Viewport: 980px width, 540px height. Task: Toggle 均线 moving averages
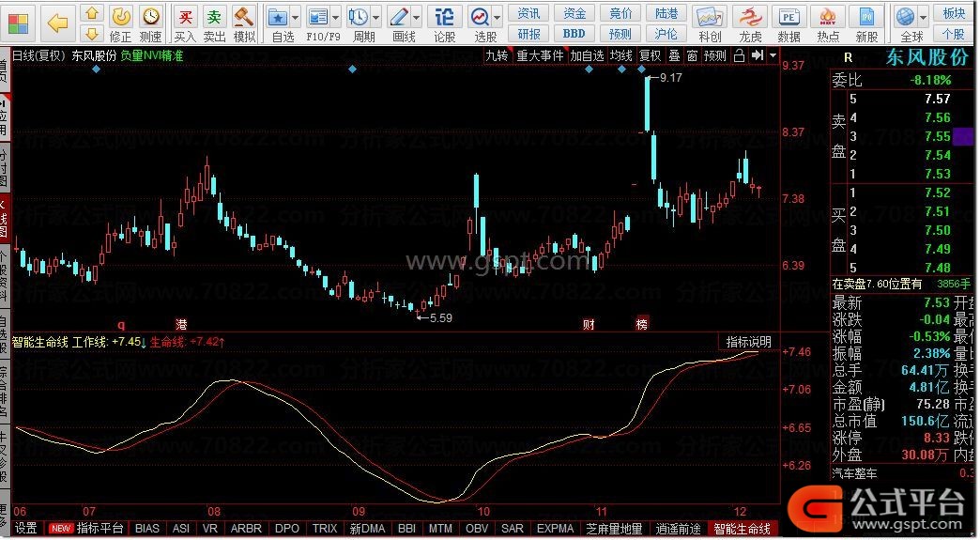(621, 55)
